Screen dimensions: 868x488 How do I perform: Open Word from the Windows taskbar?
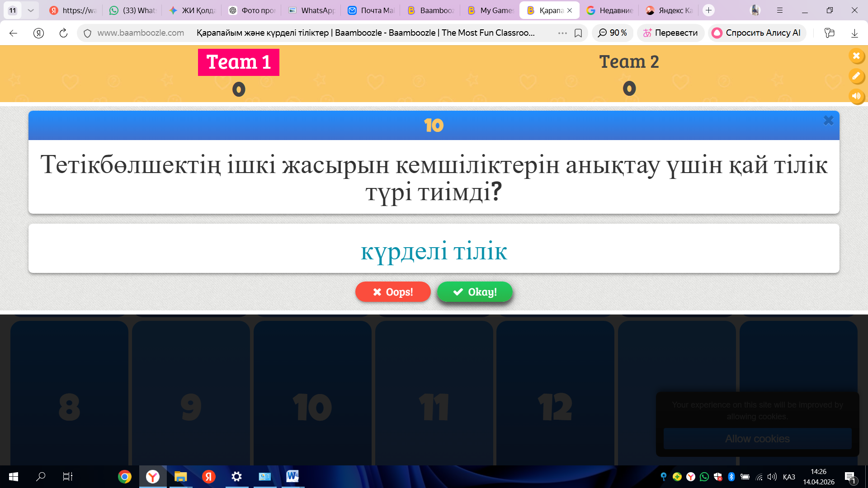click(x=292, y=476)
